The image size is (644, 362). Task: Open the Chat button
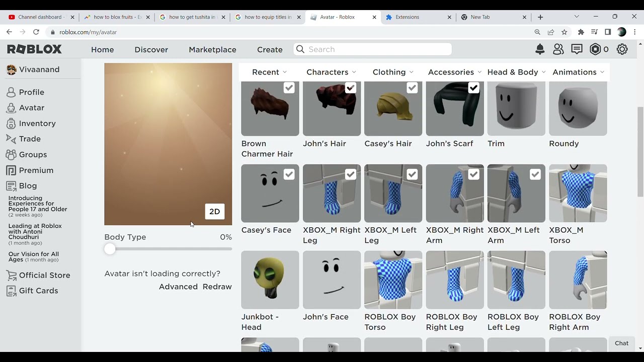point(621,343)
